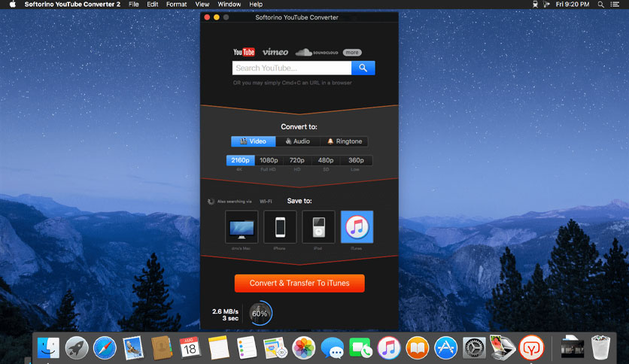The width and height of the screenshot is (629, 364).
Task: Switch conversion type to Video
Action: (253, 141)
